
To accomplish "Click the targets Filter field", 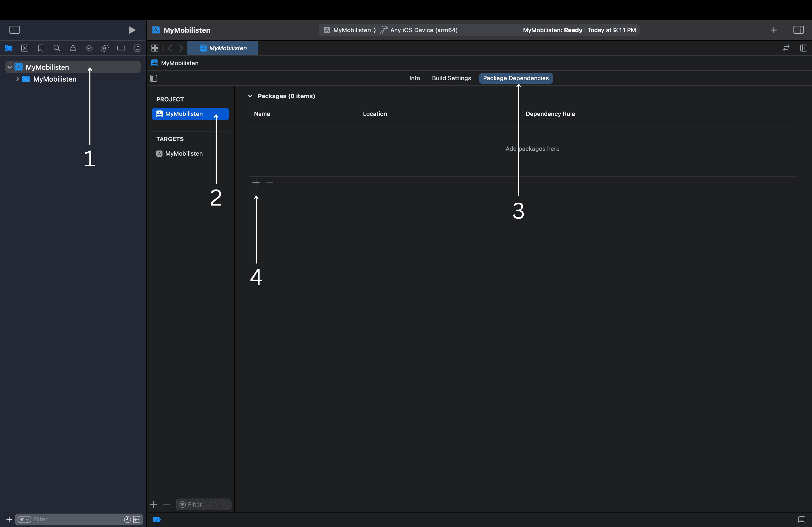I will tap(204, 504).
